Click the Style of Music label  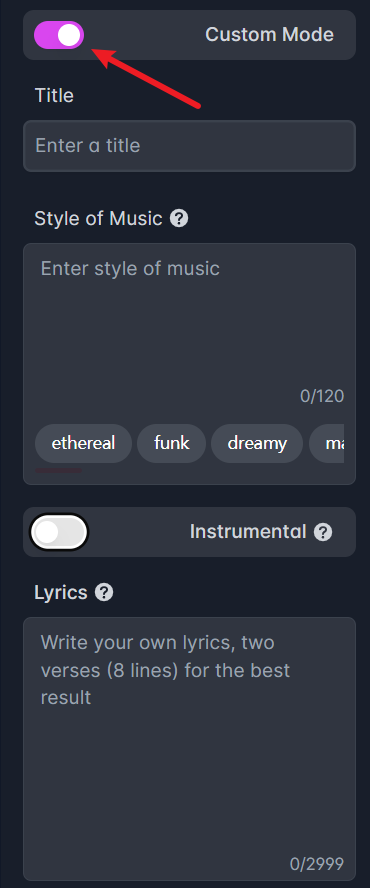click(x=99, y=218)
